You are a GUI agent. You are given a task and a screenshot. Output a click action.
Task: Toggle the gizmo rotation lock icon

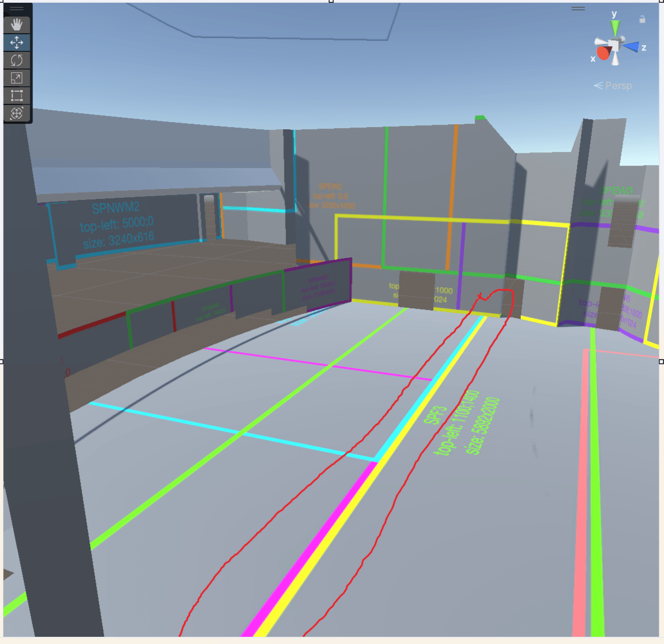[x=642, y=19]
